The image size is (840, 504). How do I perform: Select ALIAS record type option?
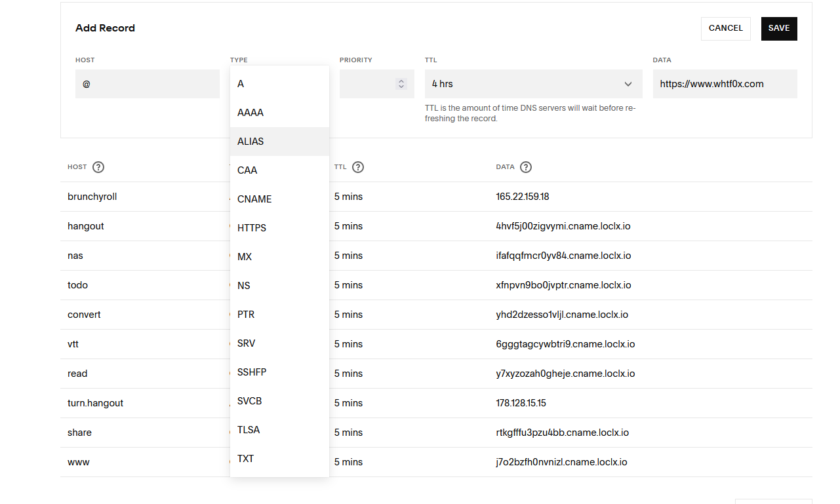(x=279, y=142)
